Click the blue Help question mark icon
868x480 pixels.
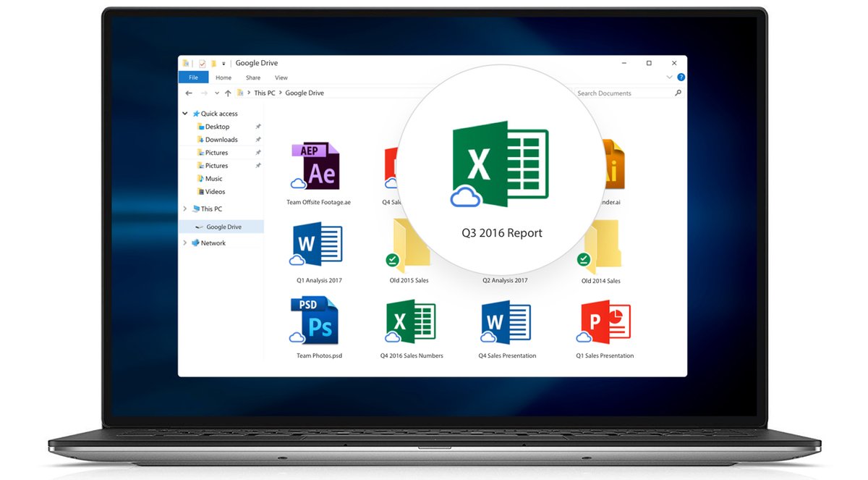tap(681, 77)
